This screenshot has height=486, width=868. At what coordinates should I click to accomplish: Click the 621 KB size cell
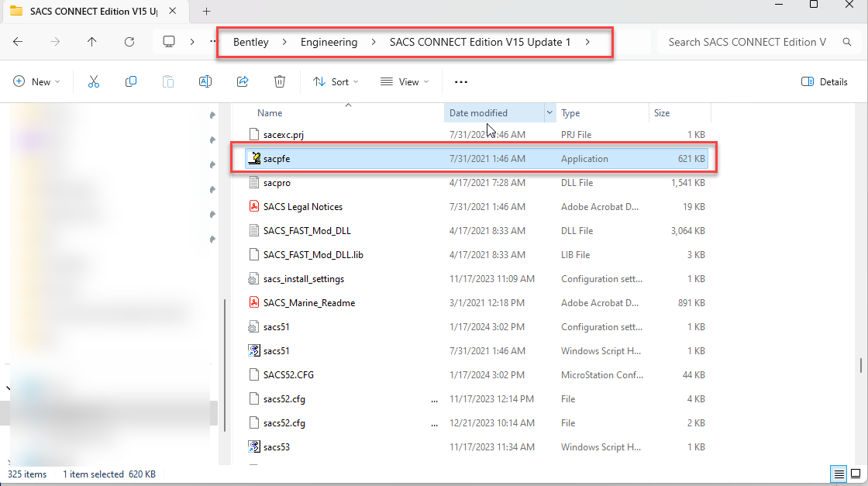pos(691,159)
